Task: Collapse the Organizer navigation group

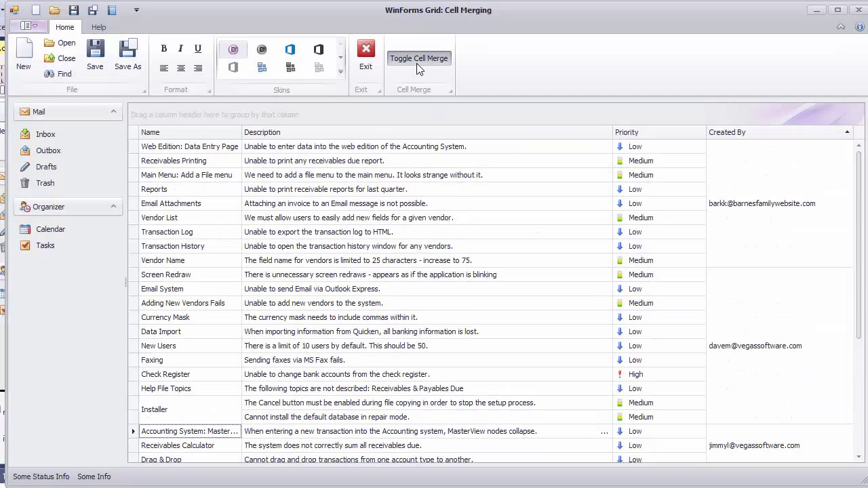Action: click(x=113, y=207)
